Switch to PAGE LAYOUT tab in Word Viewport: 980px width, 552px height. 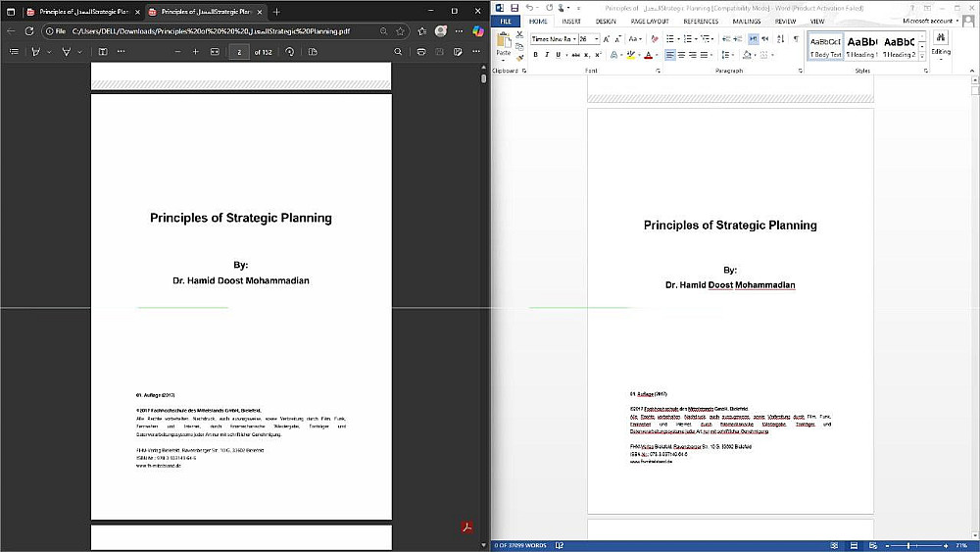pyautogui.click(x=650, y=22)
